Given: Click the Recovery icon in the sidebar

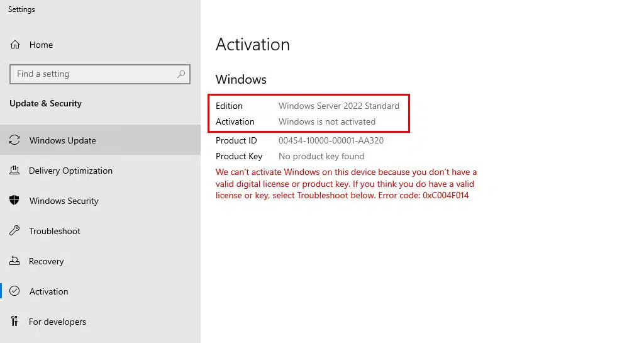Looking at the screenshot, I should [14, 261].
